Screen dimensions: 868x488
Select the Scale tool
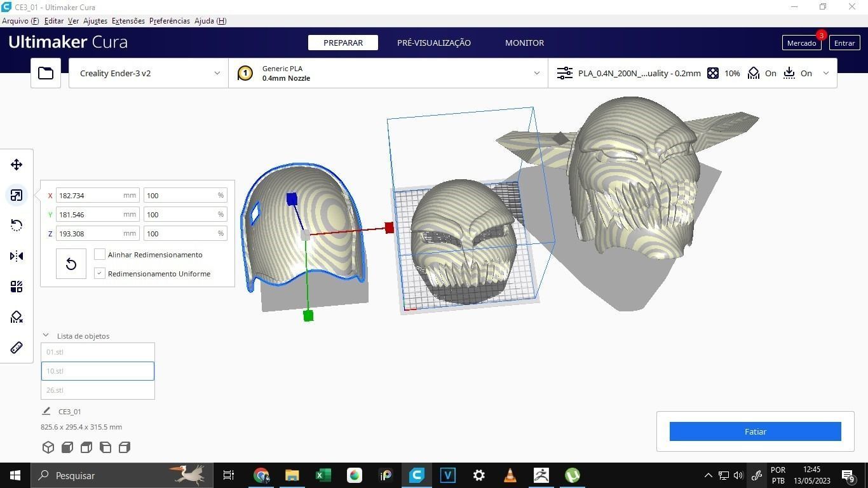coord(17,195)
